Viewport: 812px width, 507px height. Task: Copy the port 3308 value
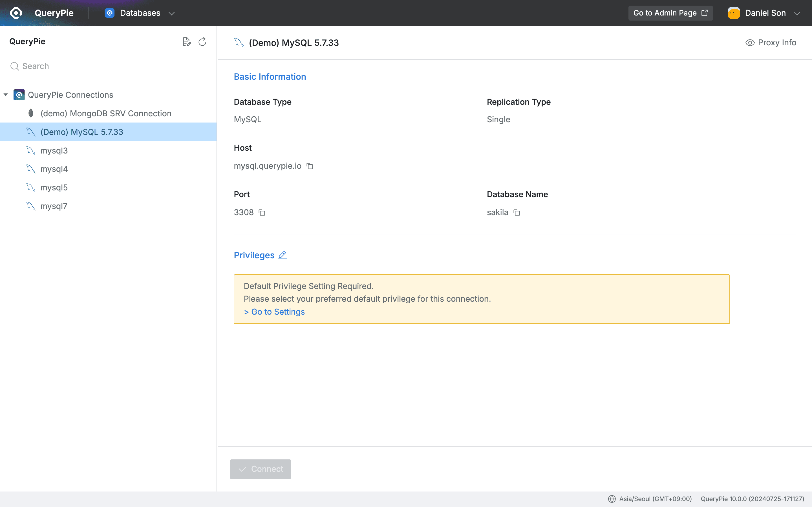(261, 212)
